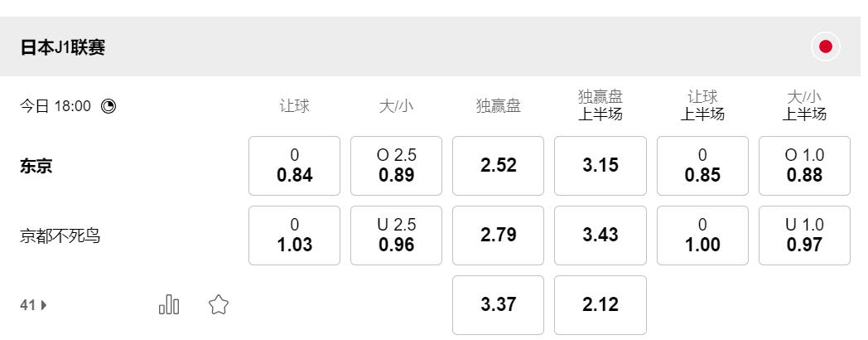Screen dimensions: 868x340
Task: Open match statistics bar chart icon
Action: click(x=169, y=305)
